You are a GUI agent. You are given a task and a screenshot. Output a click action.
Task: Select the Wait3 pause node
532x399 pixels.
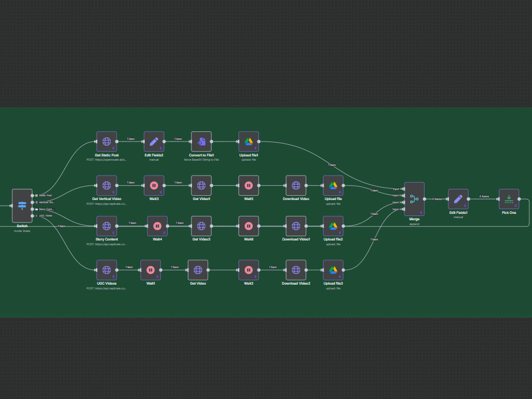(x=154, y=185)
